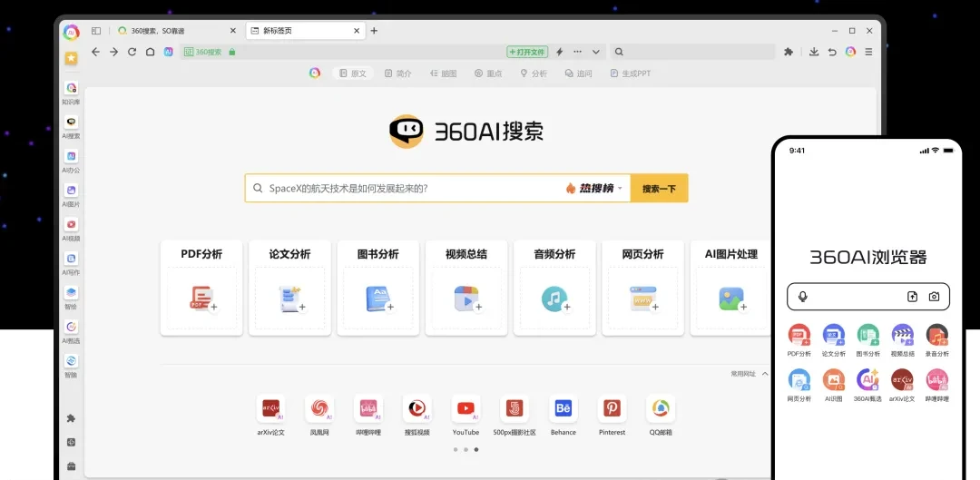Tap 哔哩哔哩 on the phone screen
980x480 pixels.
pyautogui.click(x=936, y=386)
